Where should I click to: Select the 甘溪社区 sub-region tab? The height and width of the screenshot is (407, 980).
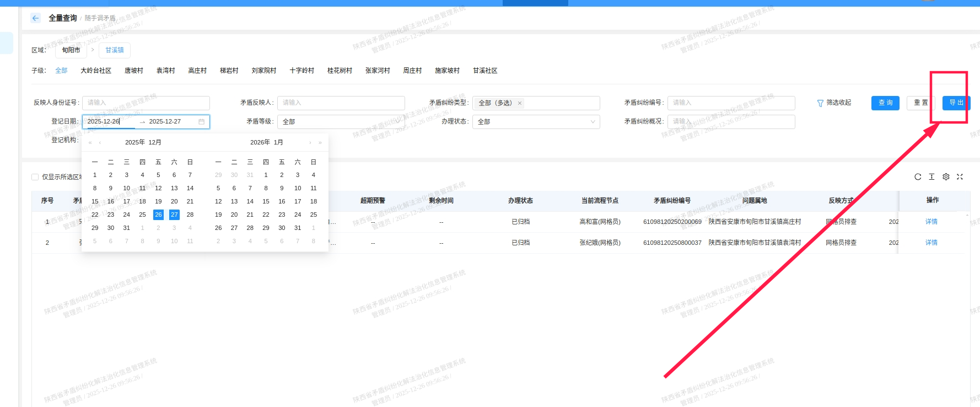click(485, 71)
